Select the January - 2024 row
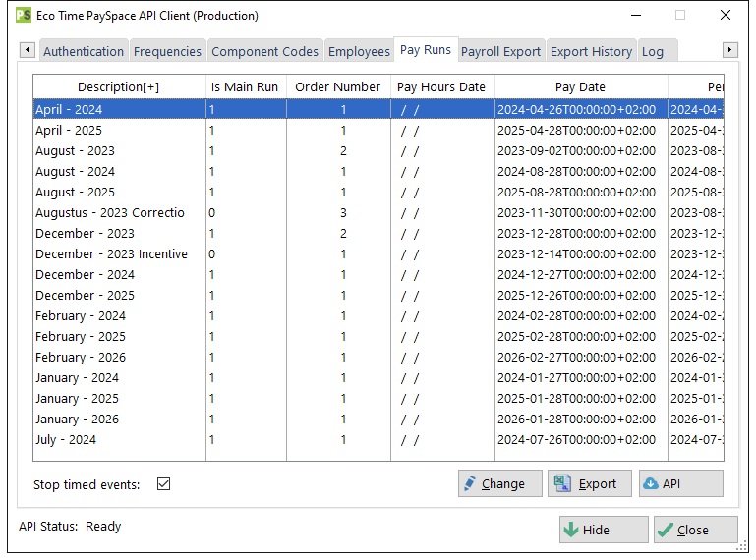 click(378, 378)
